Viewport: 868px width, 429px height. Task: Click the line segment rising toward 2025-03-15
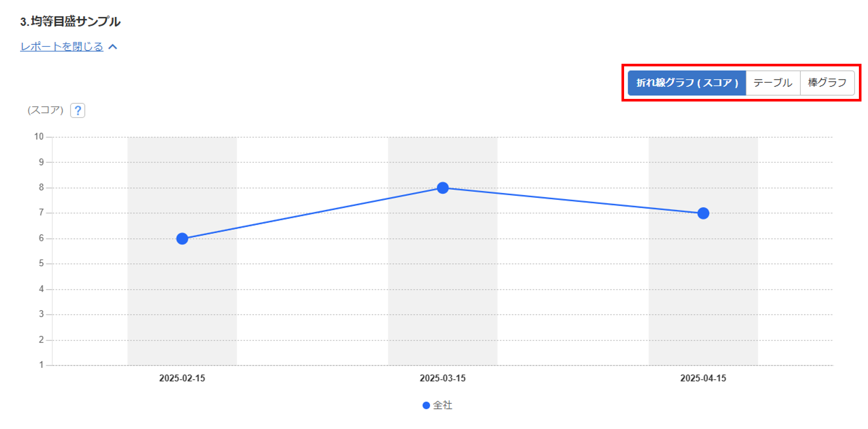pyautogui.click(x=312, y=213)
